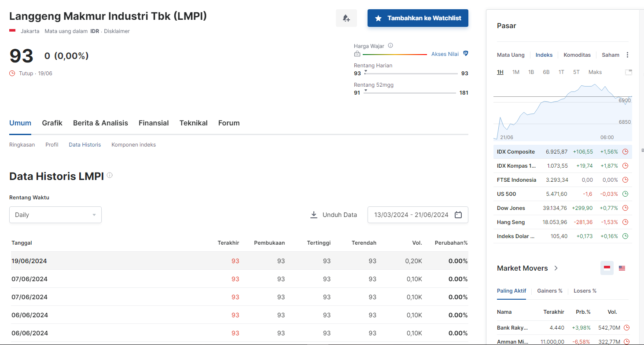The width and height of the screenshot is (644, 345).
Task: Click the three-dot more options icon in Pasar
Action: (627, 55)
